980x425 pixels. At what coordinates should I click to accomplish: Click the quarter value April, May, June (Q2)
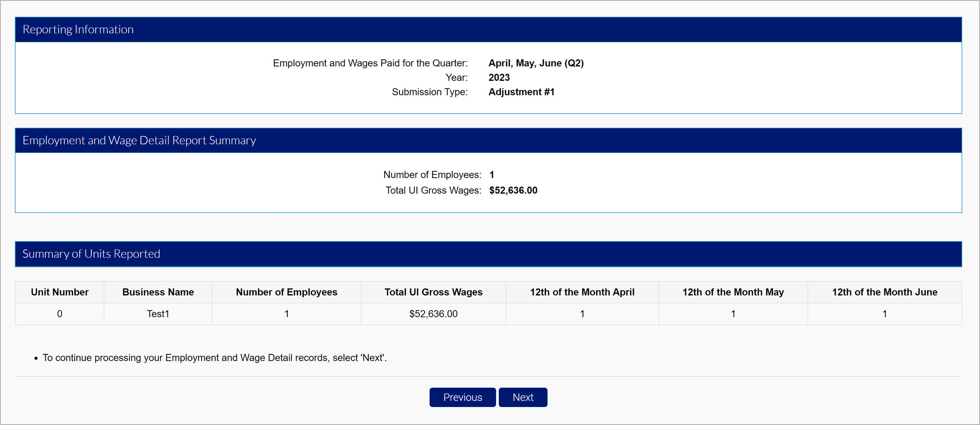click(536, 63)
